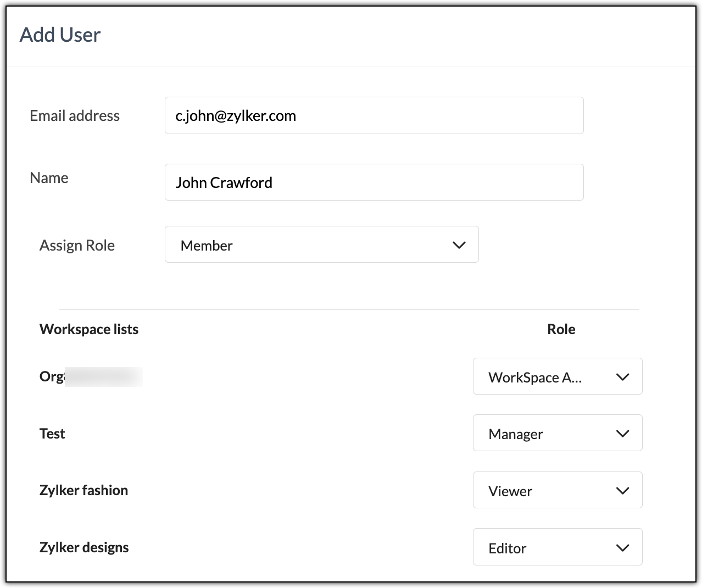Open the Viewer role dropdown for Zylker fashion
The image size is (702, 588).
(x=558, y=490)
